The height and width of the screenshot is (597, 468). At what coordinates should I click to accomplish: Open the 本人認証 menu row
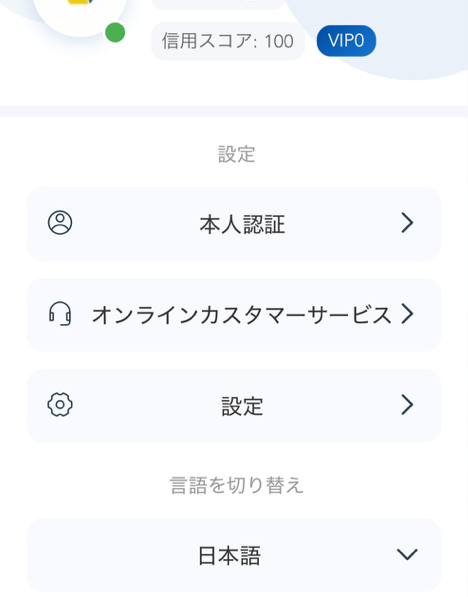(234, 224)
